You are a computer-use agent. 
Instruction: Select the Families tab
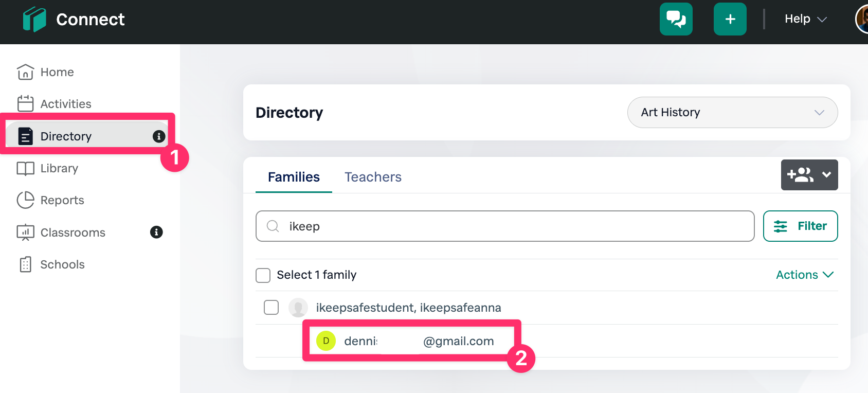pyautogui.click(x=294, y=177)
